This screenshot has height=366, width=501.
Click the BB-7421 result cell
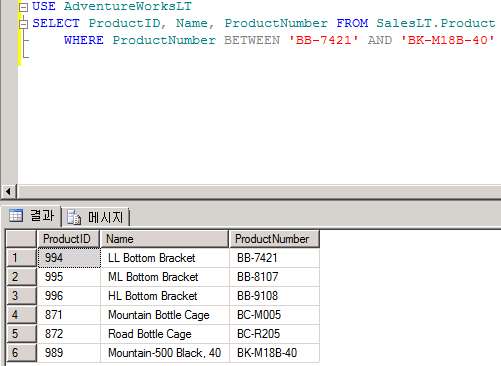274,258
